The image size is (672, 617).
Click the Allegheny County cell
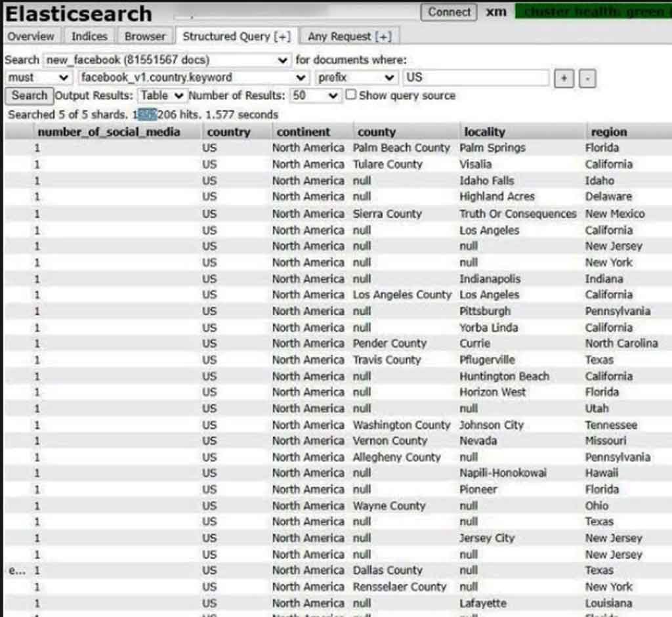(396, 457)
